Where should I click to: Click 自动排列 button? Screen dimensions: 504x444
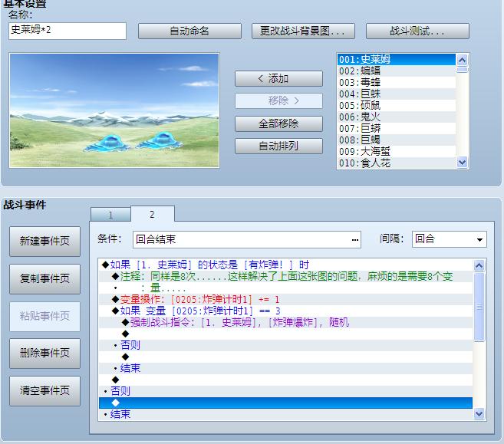(278, 146)
